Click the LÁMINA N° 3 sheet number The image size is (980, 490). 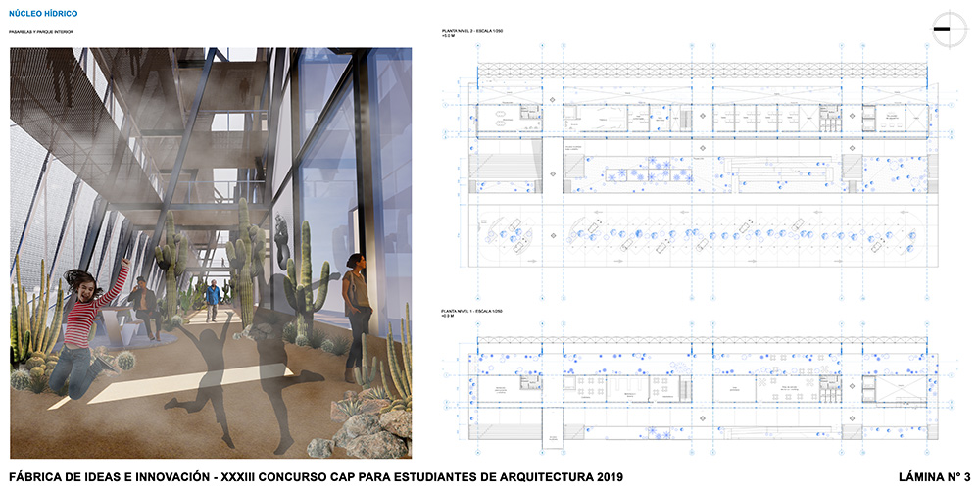pos(934,477)
